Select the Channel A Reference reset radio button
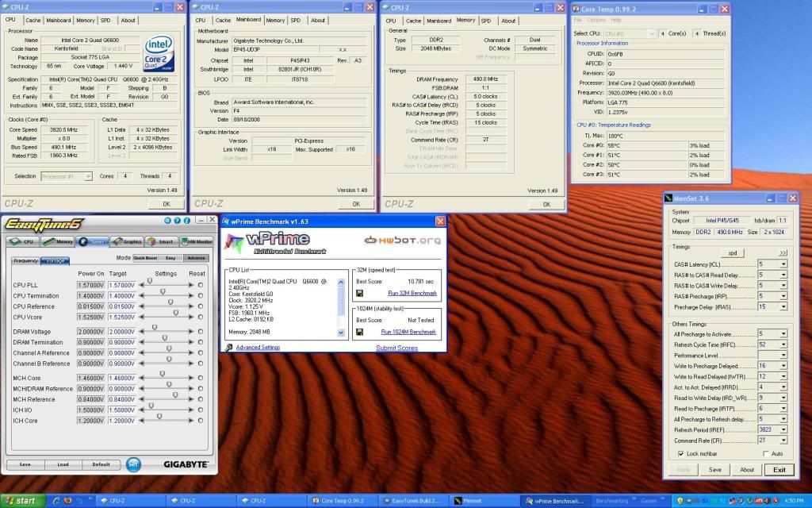The image size is (812, 508). [x=201, y=352]
